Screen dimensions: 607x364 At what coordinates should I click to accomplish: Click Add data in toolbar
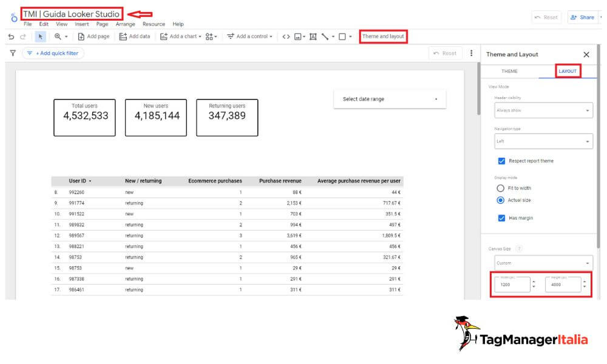click(135, 36)
